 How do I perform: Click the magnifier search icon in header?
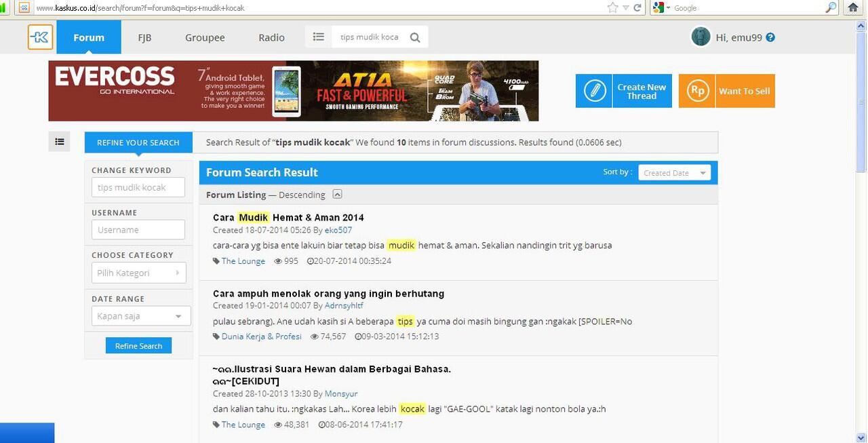(416, 37)
